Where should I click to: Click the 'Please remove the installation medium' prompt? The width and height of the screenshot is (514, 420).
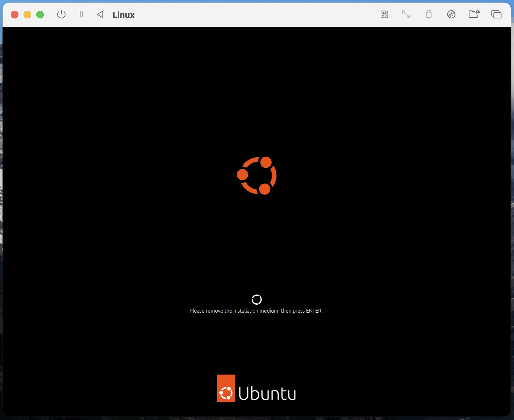[256, 311]
